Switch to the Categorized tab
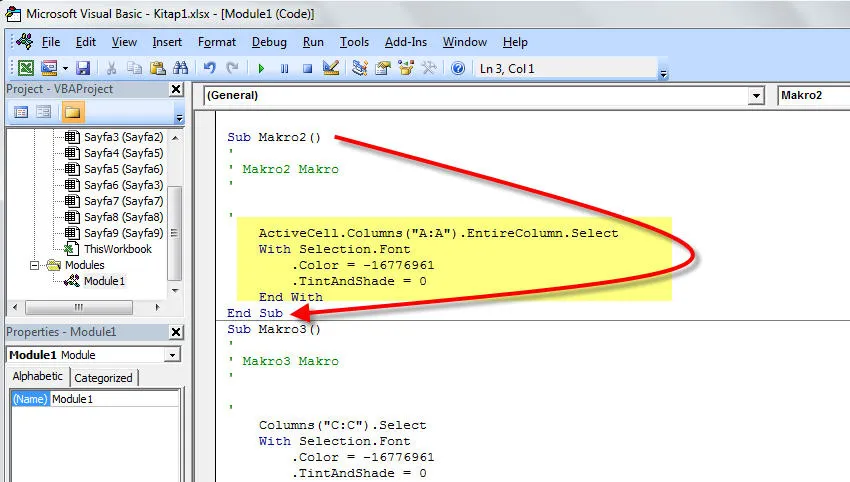This screenshot has height=482, width=850. pyautogui.click(x=103, y=377)
